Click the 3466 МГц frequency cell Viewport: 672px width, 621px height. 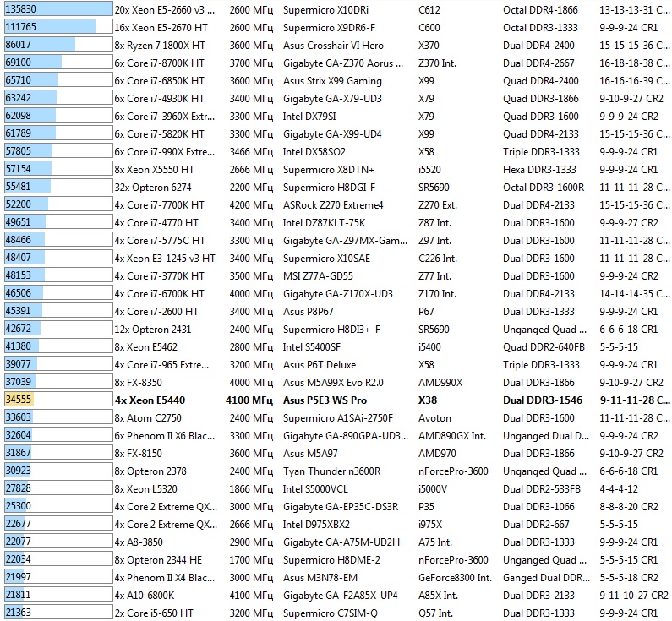(x=251, y=151)
